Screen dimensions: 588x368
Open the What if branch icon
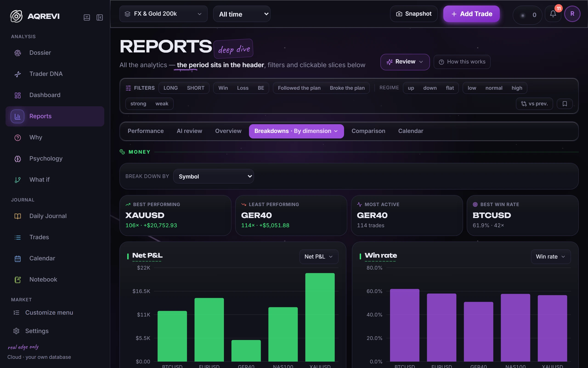[17, 180]
